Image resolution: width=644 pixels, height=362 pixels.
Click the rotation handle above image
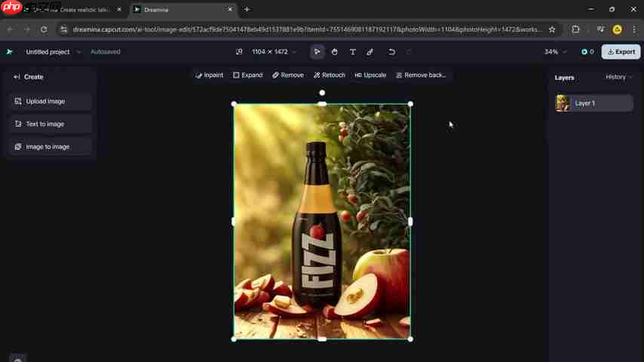click(x=322, y=93)
